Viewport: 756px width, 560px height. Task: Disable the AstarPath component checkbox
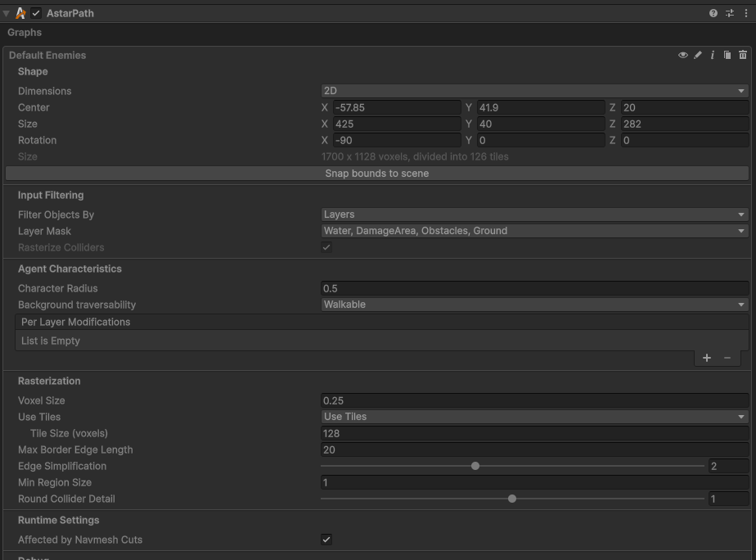[36, 13]
